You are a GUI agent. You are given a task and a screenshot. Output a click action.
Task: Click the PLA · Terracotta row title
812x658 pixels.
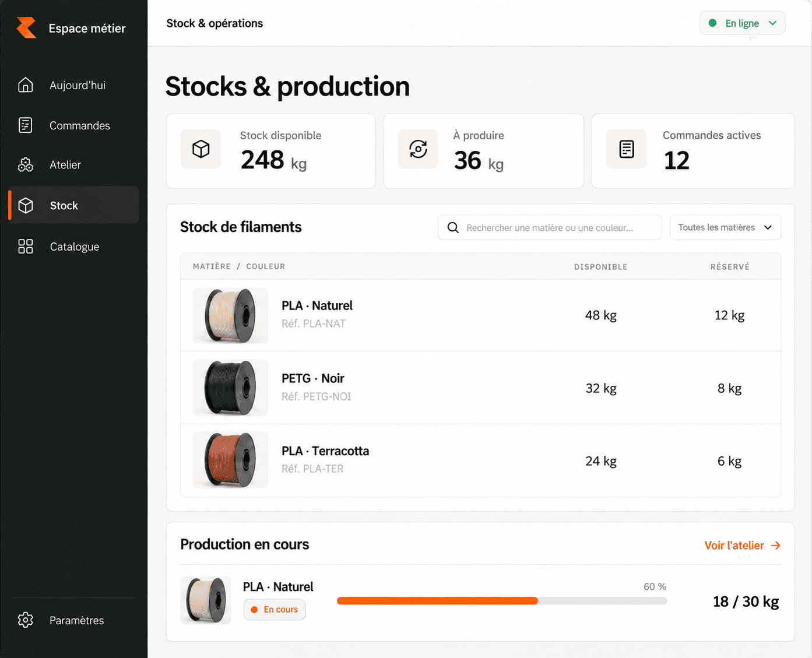[325, 451]
